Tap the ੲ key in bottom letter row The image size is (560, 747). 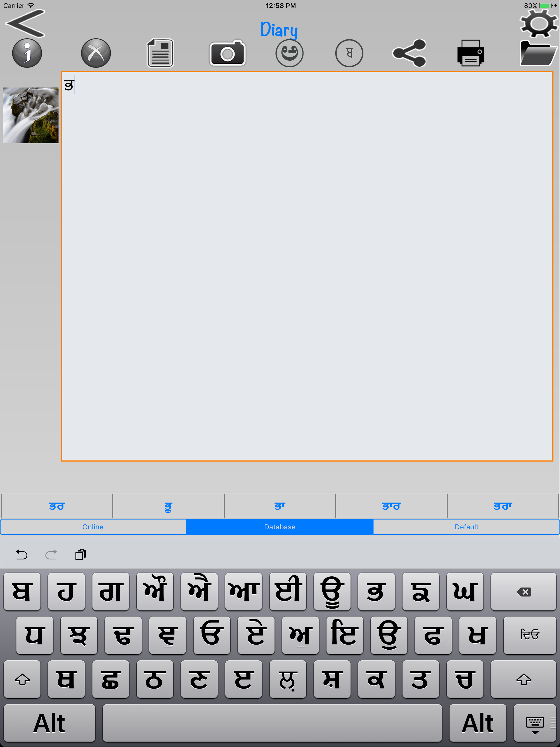(x=244, y=679)
